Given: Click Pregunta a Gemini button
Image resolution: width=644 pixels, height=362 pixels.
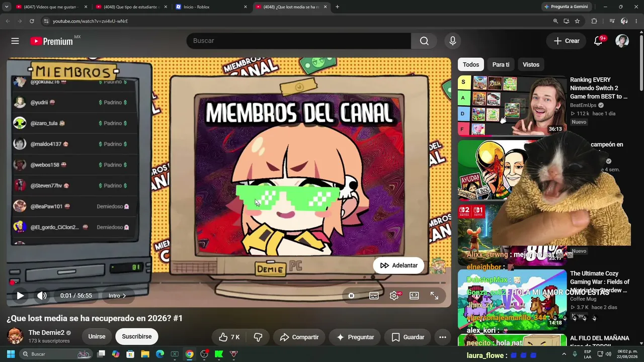Looking at the screenshot, I should pyautogui.click(x=567, y=7).
